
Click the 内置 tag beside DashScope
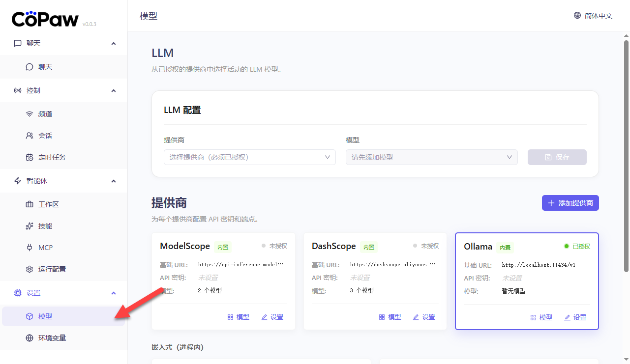click(369, 247)
